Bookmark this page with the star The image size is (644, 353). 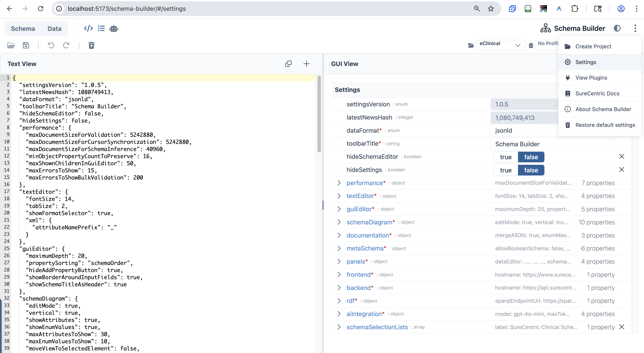tap(491, 9)
